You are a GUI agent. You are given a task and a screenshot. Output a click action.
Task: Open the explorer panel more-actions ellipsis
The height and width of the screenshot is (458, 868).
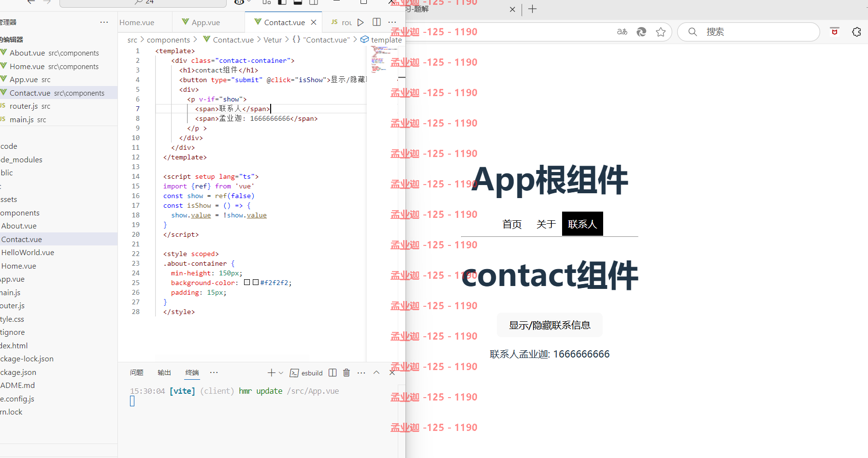pyautogui.click(x=104, y=22)
